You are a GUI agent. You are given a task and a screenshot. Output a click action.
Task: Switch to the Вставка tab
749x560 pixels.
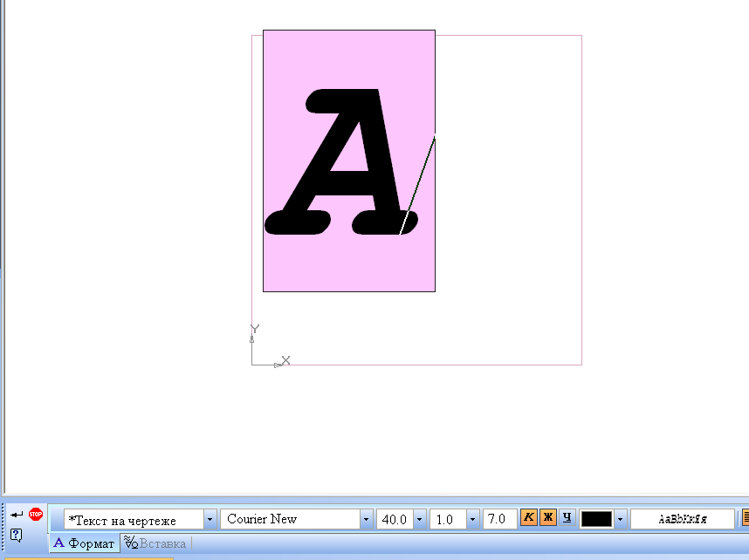click(155, 543)
